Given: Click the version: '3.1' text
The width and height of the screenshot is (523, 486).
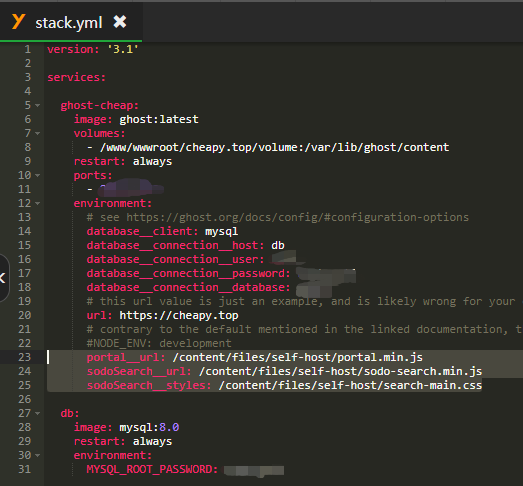Looking at the screenshot, I should (x=93, y=49).
